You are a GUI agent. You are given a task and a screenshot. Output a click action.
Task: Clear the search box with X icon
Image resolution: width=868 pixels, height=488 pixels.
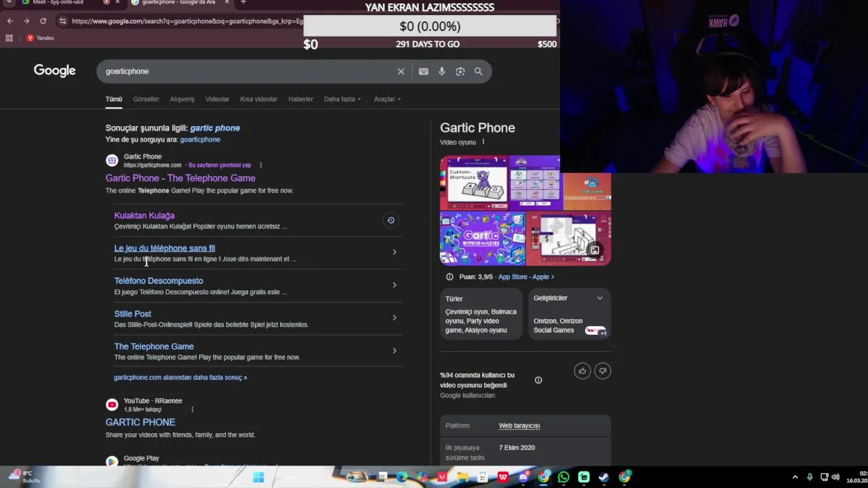pyautogui.click(x=401, y=71)
